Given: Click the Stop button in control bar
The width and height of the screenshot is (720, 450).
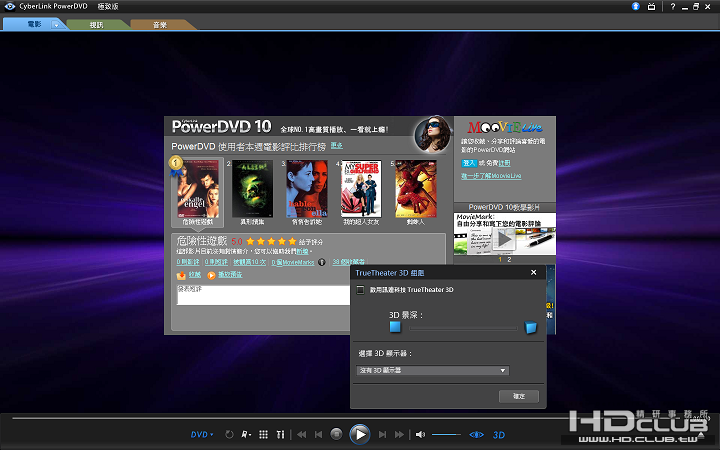Looking at the screenshot, I should pos(336,434).
